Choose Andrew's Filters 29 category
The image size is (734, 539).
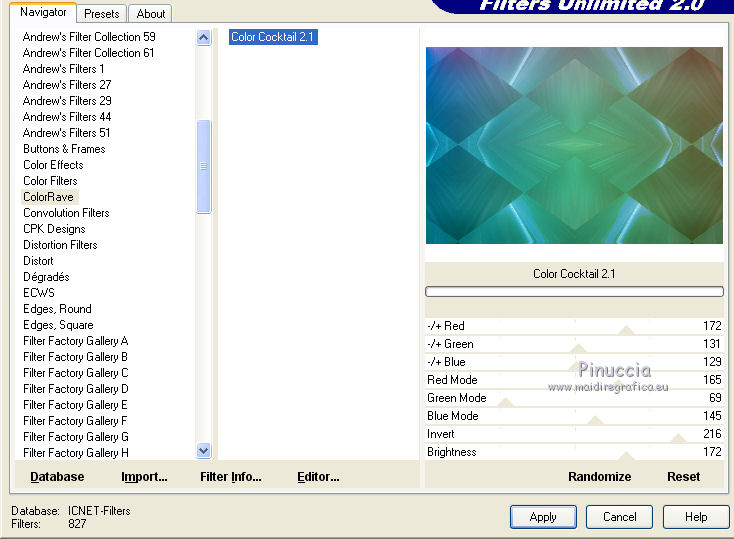pyautogui.click(x=67, y=101)
